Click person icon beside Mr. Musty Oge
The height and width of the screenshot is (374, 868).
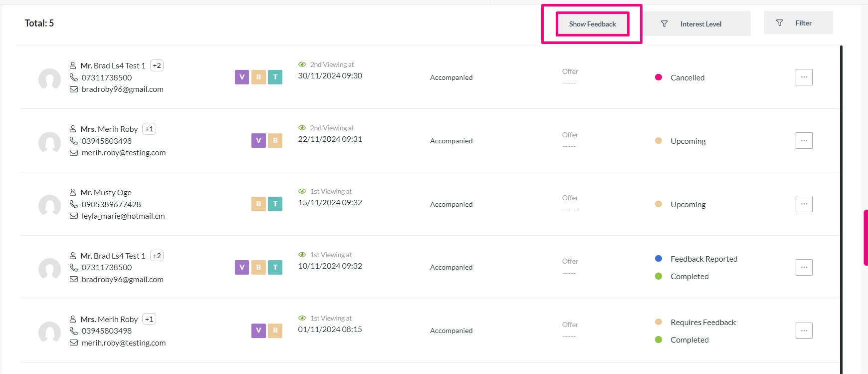(73, 192)
